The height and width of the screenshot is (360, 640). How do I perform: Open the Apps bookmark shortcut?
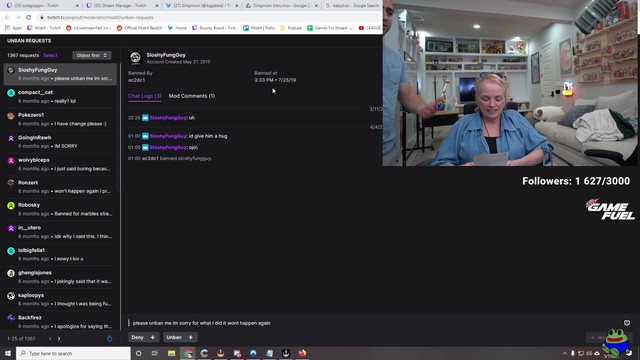13,28
